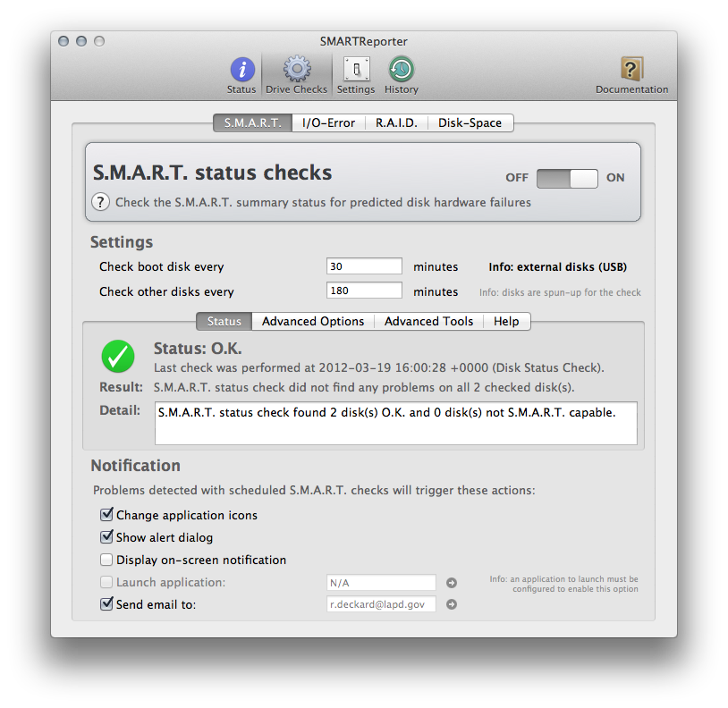The image size is (728, 708).
Task: Click the arrow button next to Launch application field
Action: coord(452,583)
